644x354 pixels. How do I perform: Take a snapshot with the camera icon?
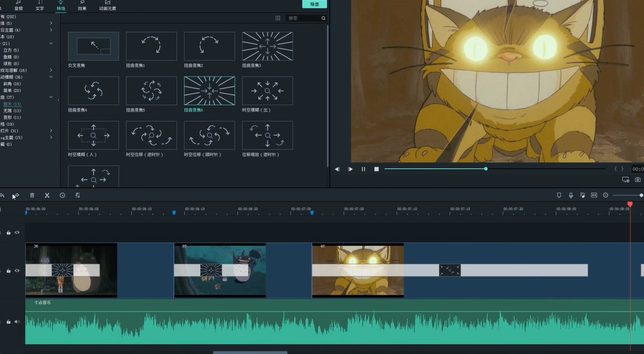click(x=638, y=180)
